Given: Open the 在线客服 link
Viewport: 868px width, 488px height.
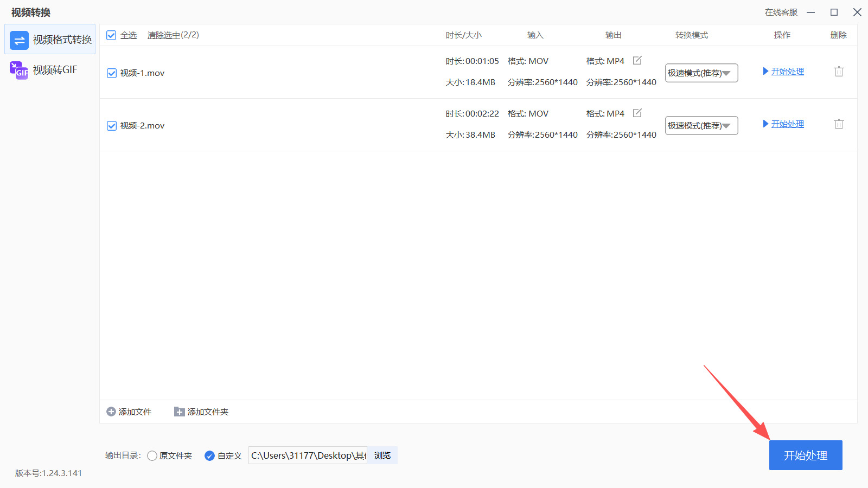Looking at the screenshot, I should tap(781, 12).
